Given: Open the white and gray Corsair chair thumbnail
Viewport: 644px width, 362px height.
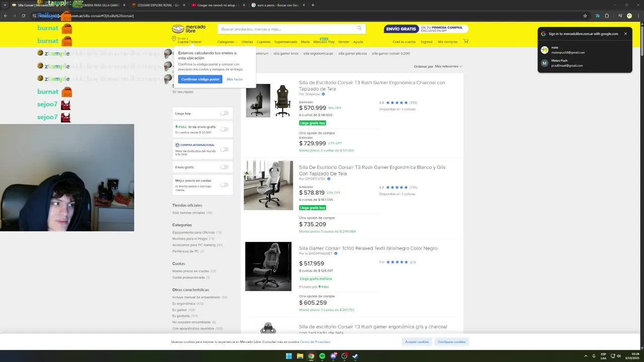Looking at the screenshot, I should 268,186.
